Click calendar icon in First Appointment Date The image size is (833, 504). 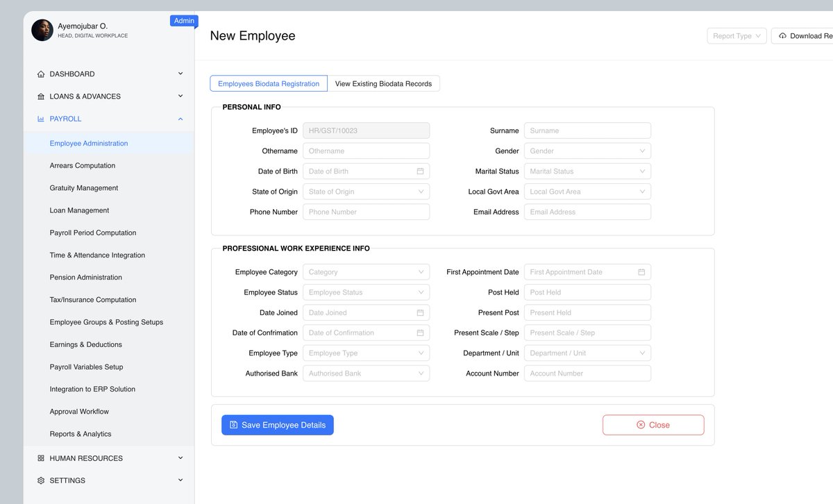click(x=641, y=272)
